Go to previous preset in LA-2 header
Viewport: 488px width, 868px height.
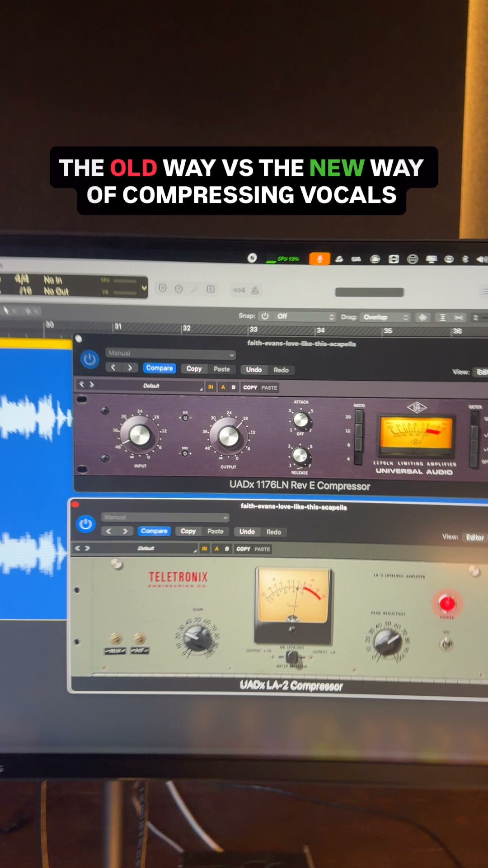108,531
